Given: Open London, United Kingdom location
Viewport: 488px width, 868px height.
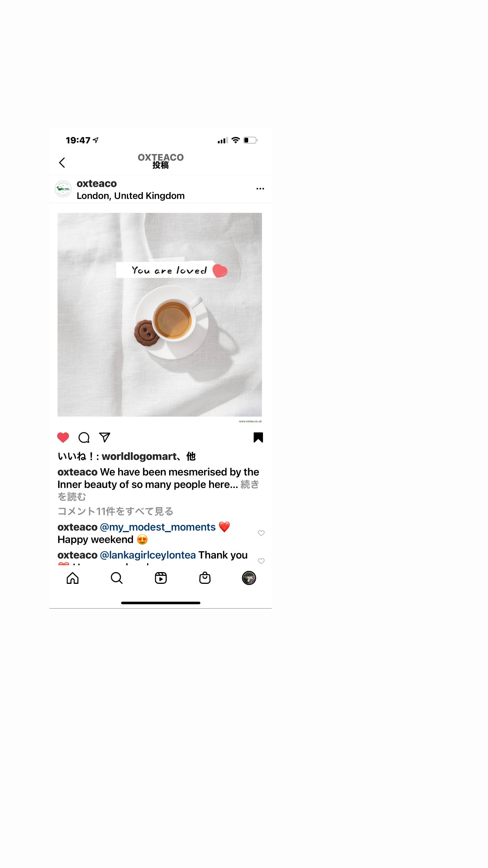Looking at the screenshot, I should click(131, 196).
